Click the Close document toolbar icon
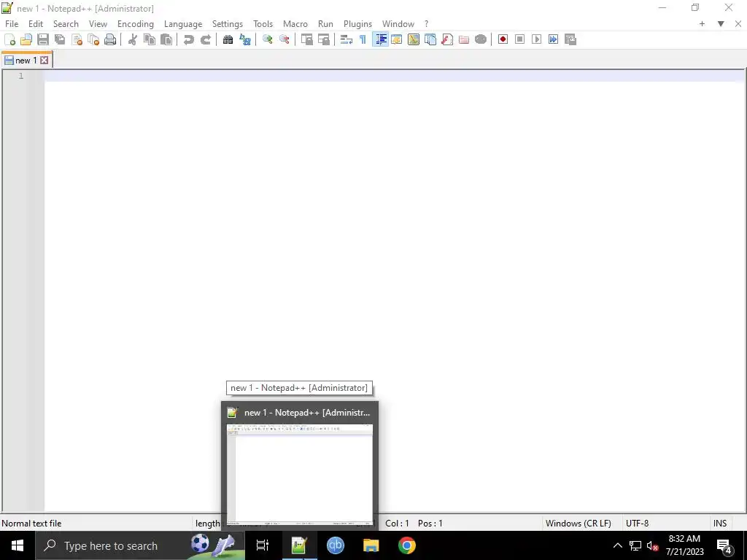 [x=77, y=39]
